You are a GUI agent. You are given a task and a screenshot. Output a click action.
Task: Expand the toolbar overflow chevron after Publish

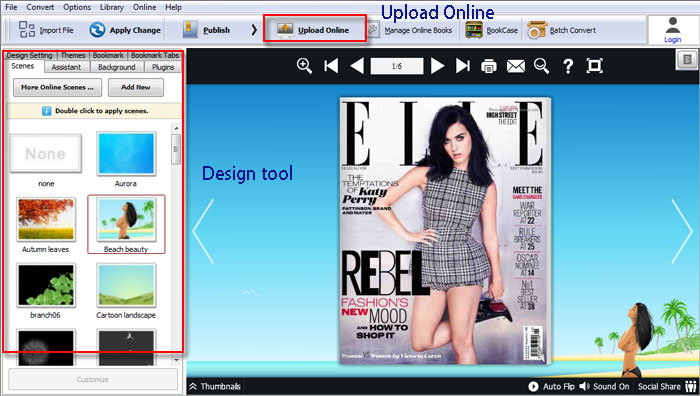[x=254, y=30]
